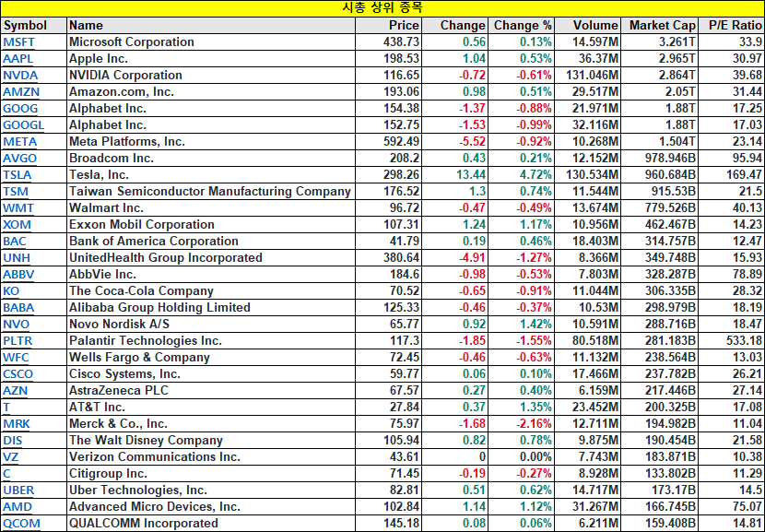765x532 pixels.
Task: Open the QCOM ticker link
Action: 21,524
